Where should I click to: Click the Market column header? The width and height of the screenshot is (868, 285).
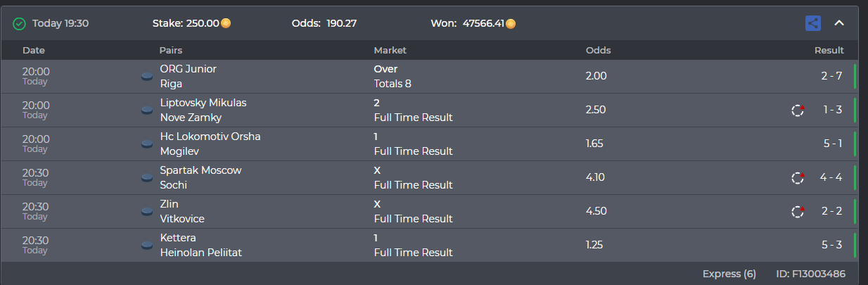click(x=390, y=50)
